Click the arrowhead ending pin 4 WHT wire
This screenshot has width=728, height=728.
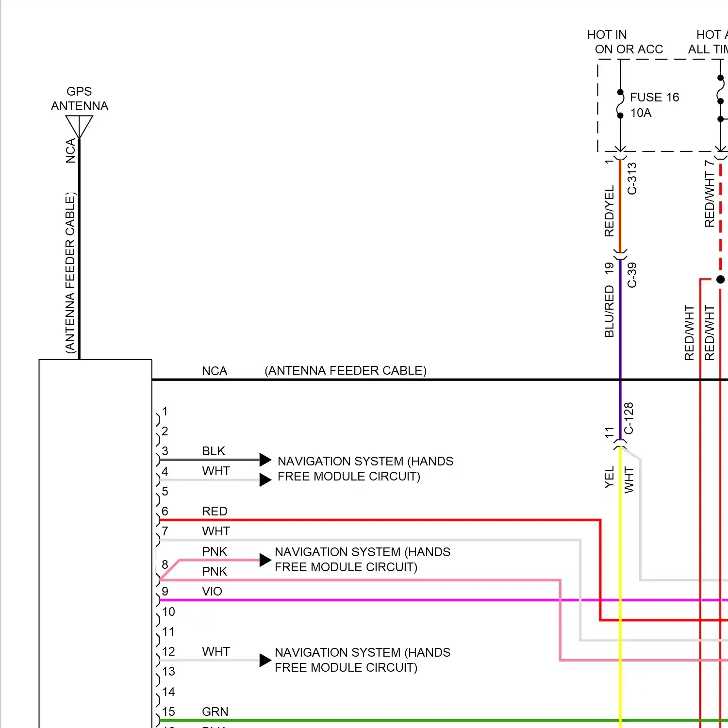pos(265,480)
